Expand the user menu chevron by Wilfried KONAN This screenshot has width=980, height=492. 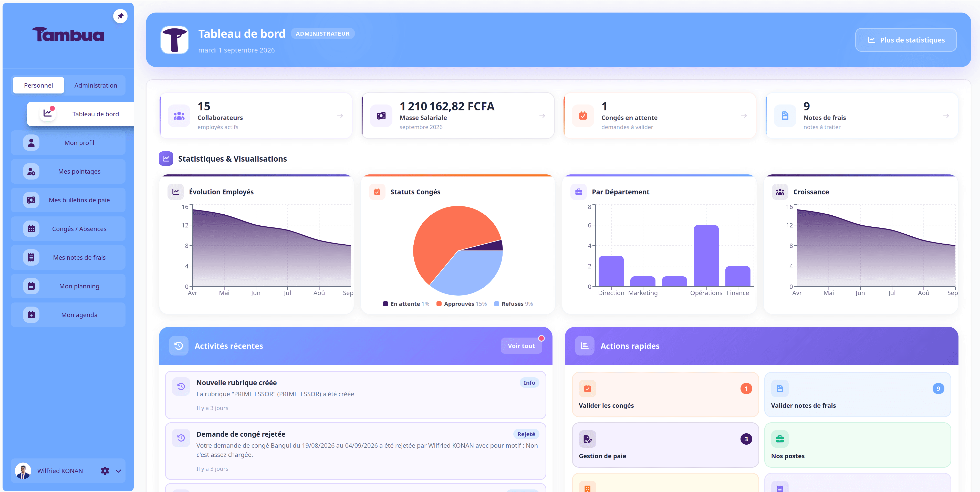point(118,471)
